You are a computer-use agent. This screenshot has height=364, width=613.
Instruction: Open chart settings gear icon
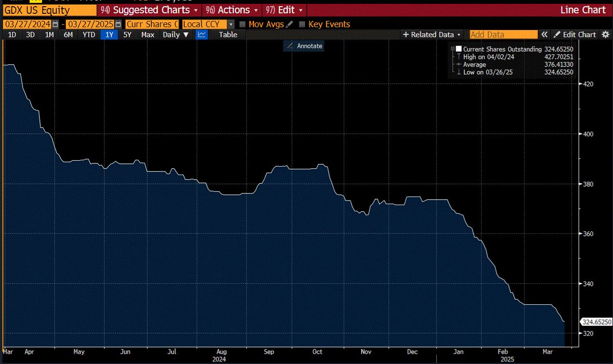[605, 35]
